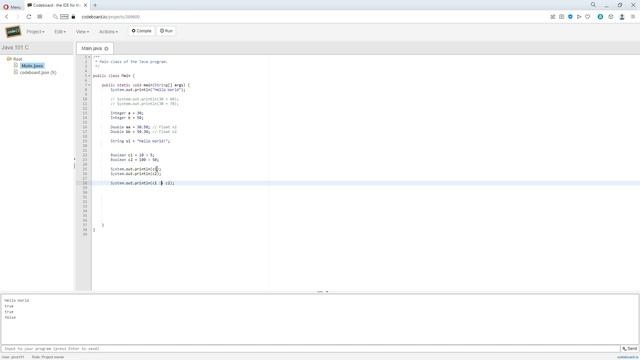Open the Opera Menu button
The width and height of the screenshot is (640, 360).
coord(12,7)
